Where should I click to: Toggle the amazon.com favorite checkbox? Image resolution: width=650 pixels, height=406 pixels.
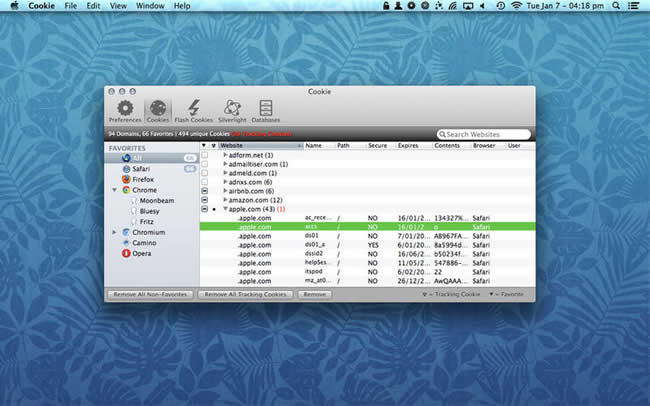(205, 200)
